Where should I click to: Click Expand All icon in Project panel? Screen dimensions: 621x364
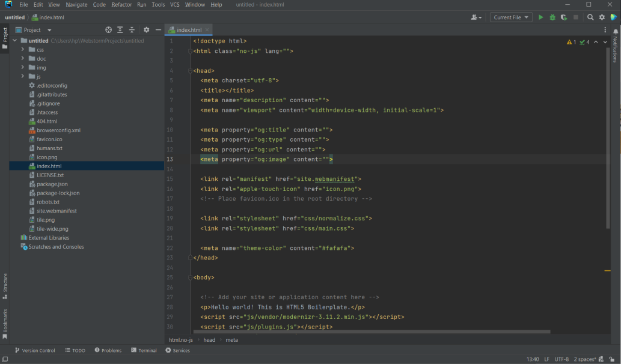tap(120, 30)
